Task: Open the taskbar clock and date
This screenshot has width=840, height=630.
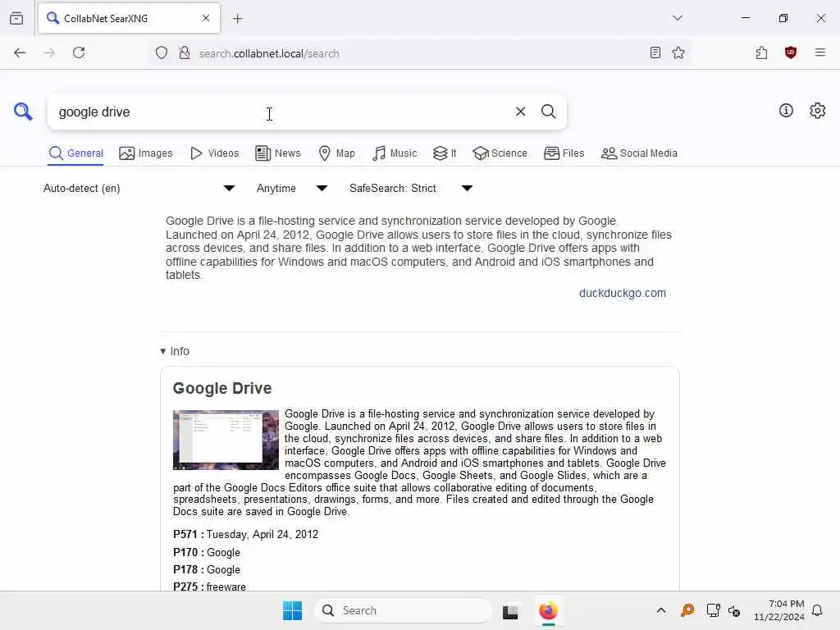Action: (x=779, y=610)
